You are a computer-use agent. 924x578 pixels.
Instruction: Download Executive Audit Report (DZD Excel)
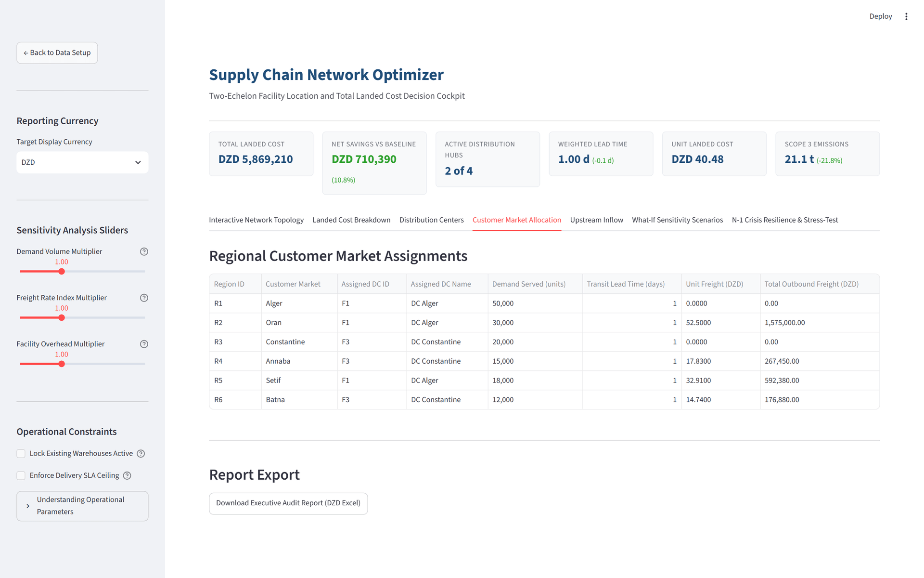tap(288, 503)
